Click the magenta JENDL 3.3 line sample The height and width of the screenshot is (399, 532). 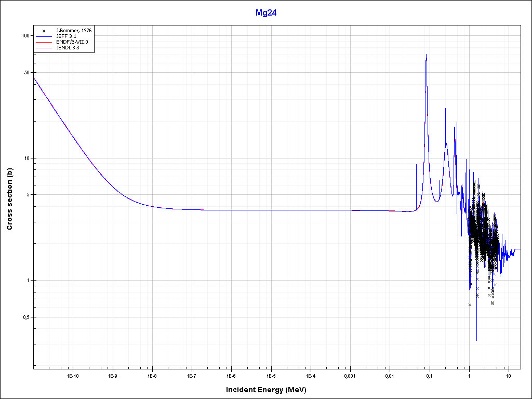coord(44,47)
